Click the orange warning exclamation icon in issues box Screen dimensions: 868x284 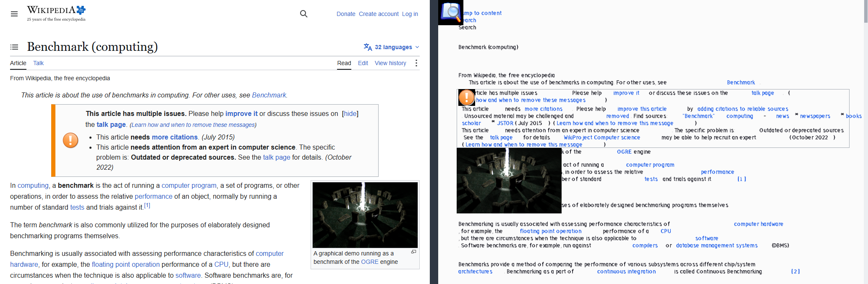(x=71, y=140)
